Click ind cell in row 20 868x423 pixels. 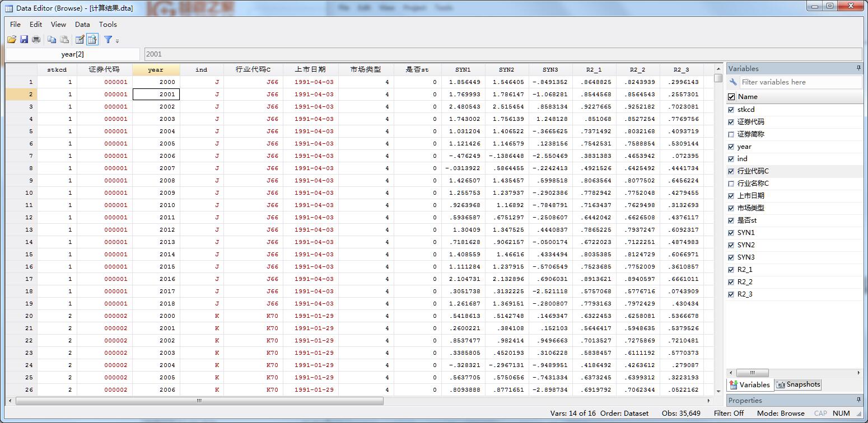tap(201, 316)
